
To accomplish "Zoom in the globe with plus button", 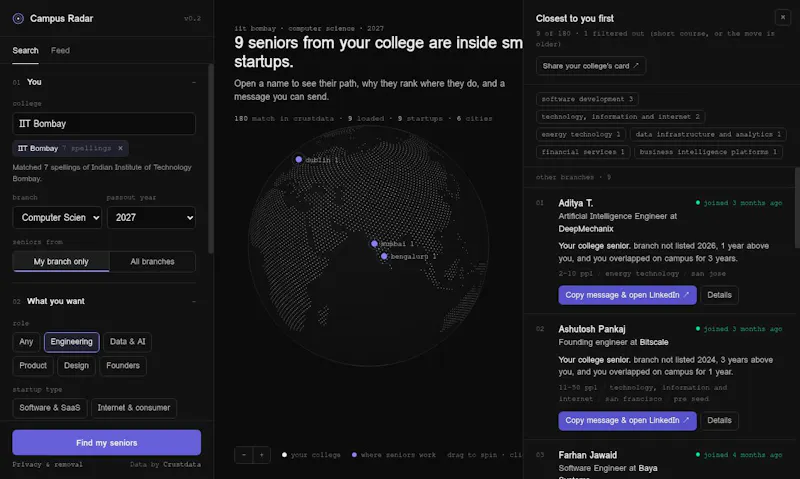I will tap(262, 455).
